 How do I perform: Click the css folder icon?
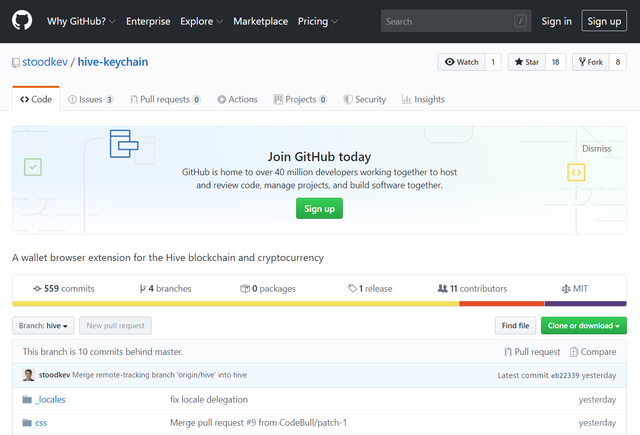click(x=27, y=423)
